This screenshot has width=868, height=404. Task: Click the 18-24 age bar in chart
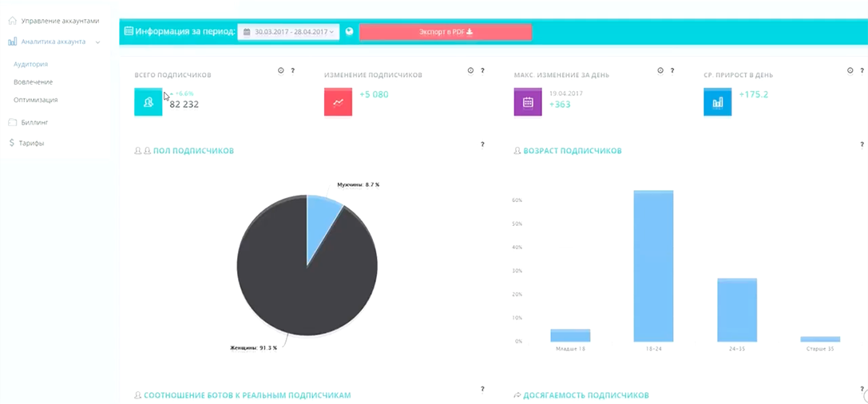point(653,266)
